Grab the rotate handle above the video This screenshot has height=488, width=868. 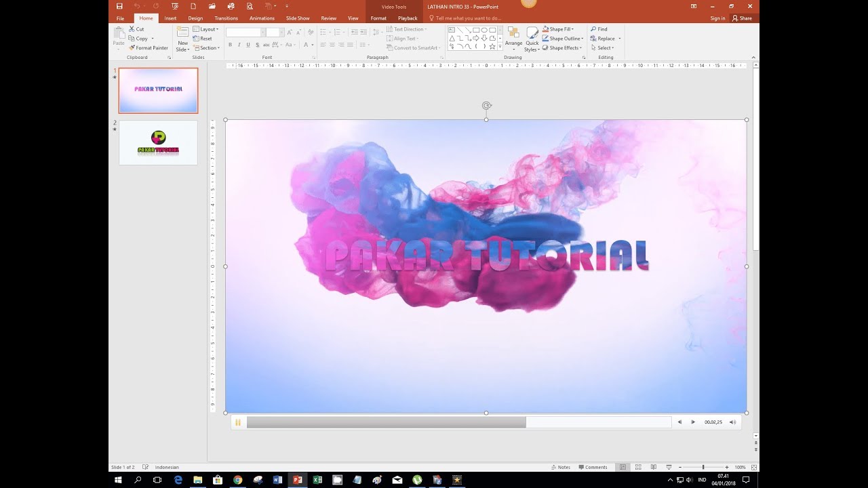(x=486, y=106)
